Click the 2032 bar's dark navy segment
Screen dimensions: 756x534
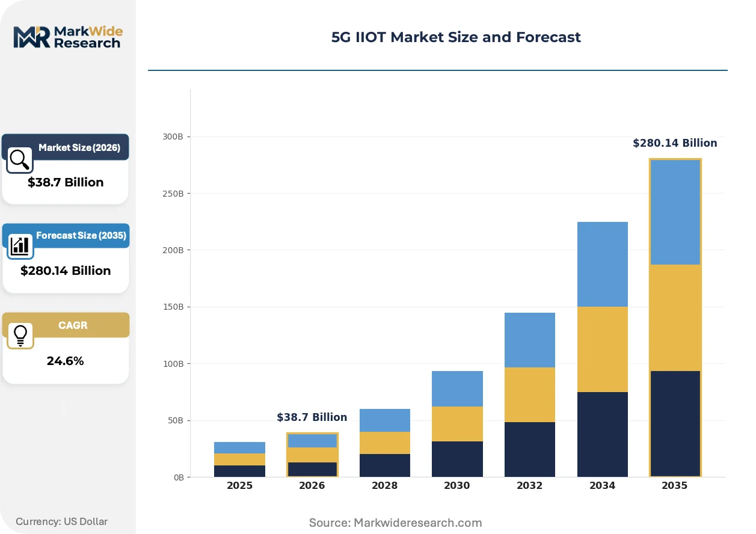530,450
